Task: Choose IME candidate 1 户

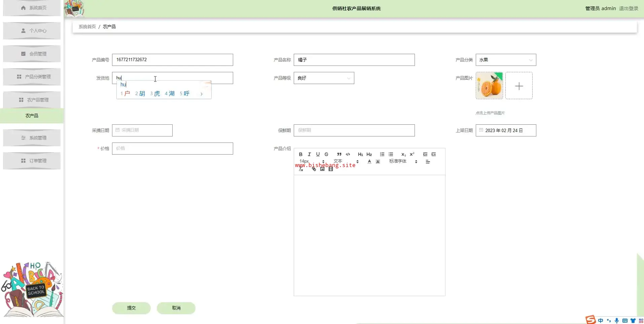Action: (x=125, y=93)
